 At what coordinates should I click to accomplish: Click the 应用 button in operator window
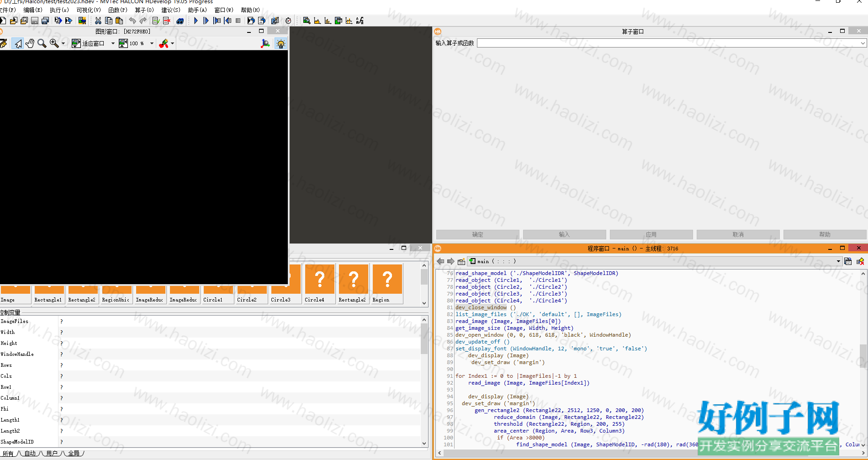pyautogui.click(x=651, y=234)
